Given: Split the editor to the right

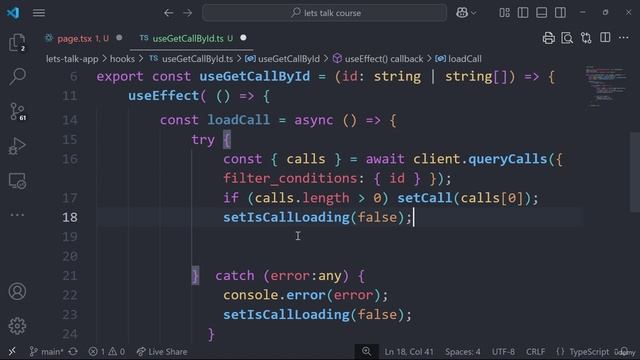Looking at the screenshot, I should [605, 38].
